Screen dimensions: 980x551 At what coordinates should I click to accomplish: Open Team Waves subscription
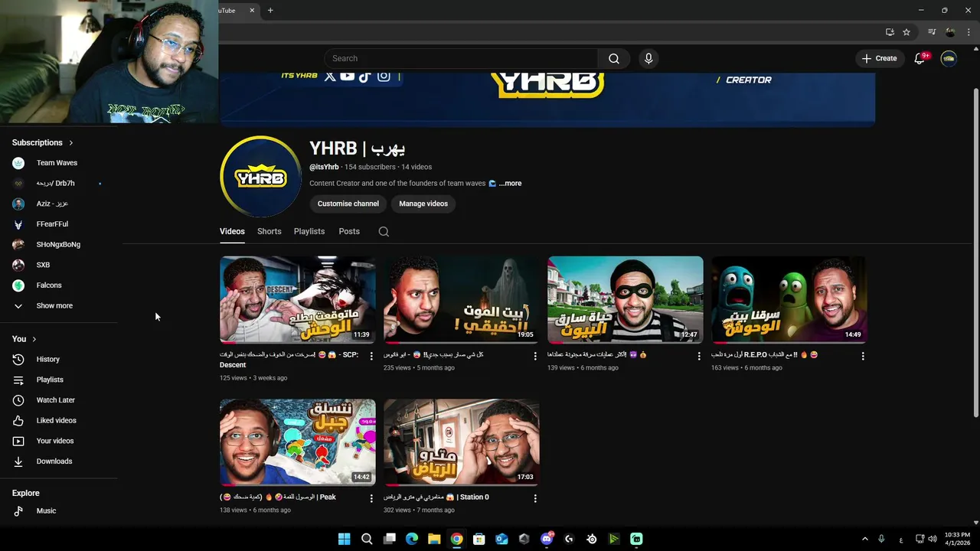tap(59, 163)
